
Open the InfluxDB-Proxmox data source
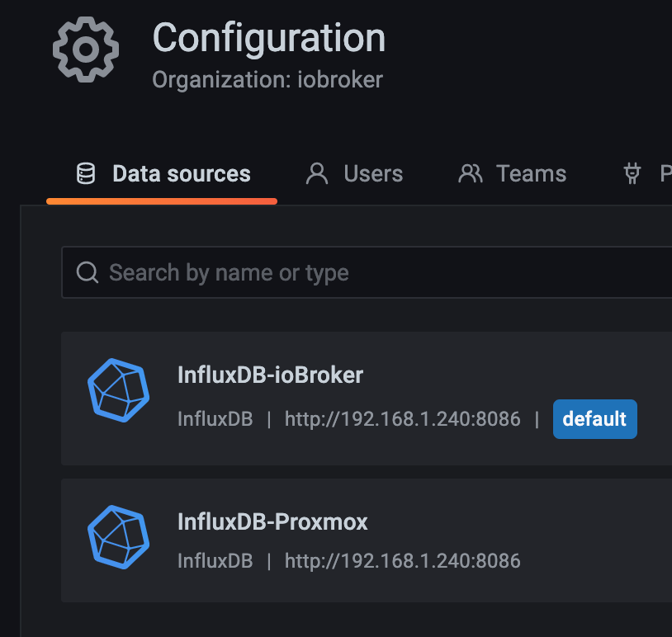pos(367,540)
